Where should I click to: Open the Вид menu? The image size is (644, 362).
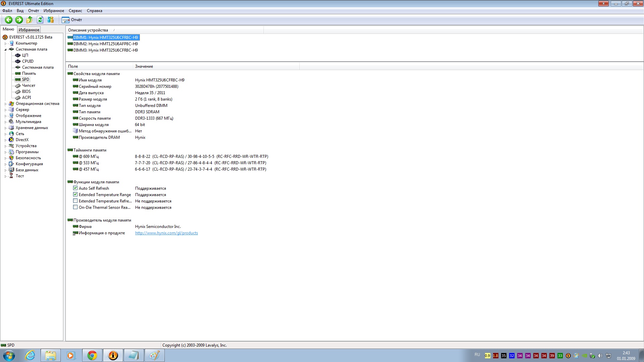tap(20, 11)
